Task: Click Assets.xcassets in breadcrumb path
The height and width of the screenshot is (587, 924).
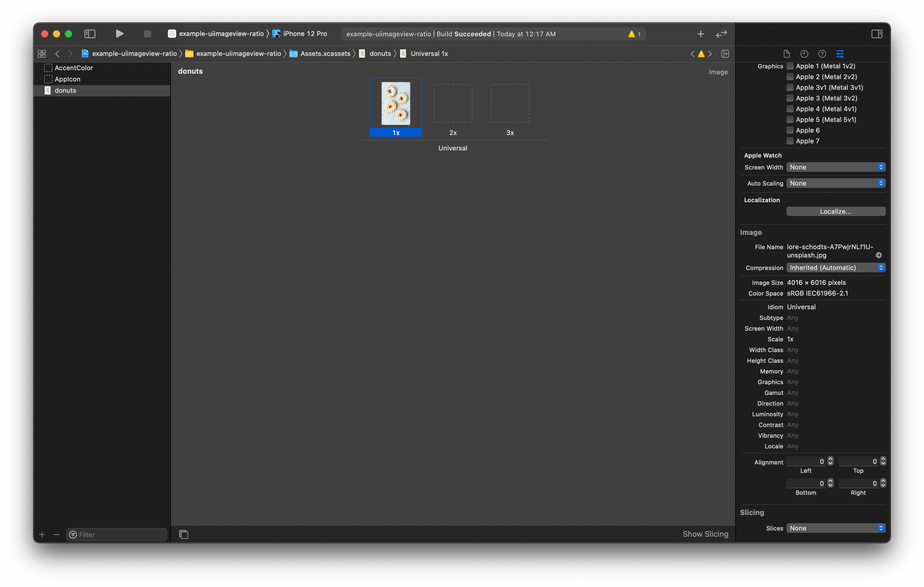Action: point(325,54)
